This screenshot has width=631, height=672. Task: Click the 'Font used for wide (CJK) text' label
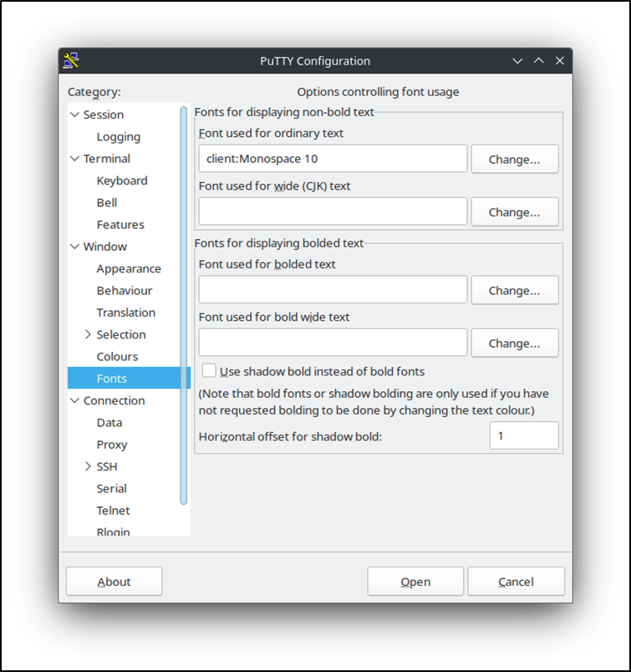click(274, 186)
